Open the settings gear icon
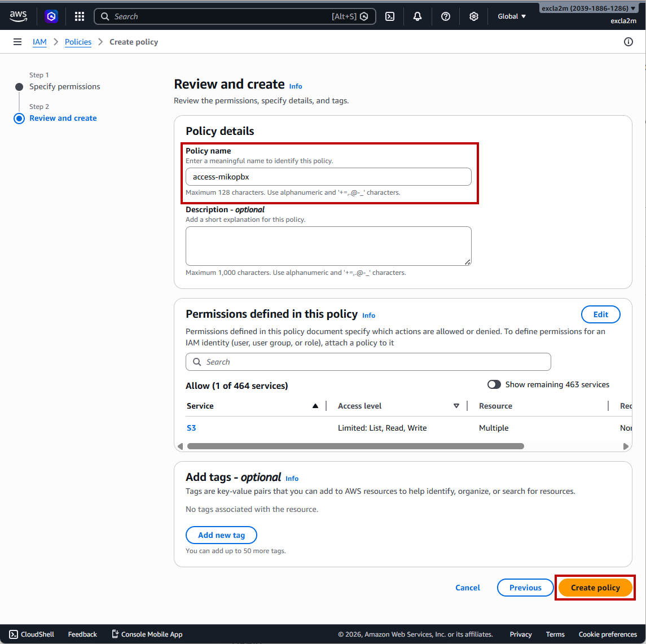The height and width of the screenshot is (644, 646). pos(474,16)
